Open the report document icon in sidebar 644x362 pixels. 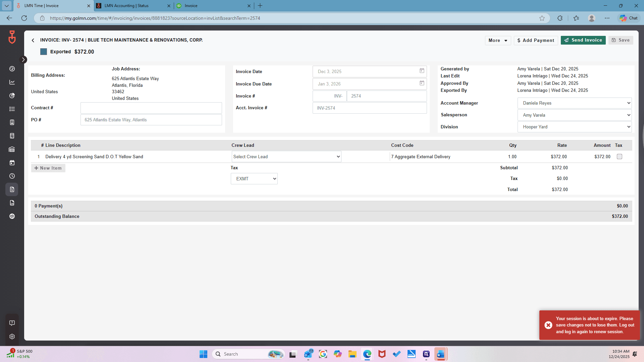[12, 203]
